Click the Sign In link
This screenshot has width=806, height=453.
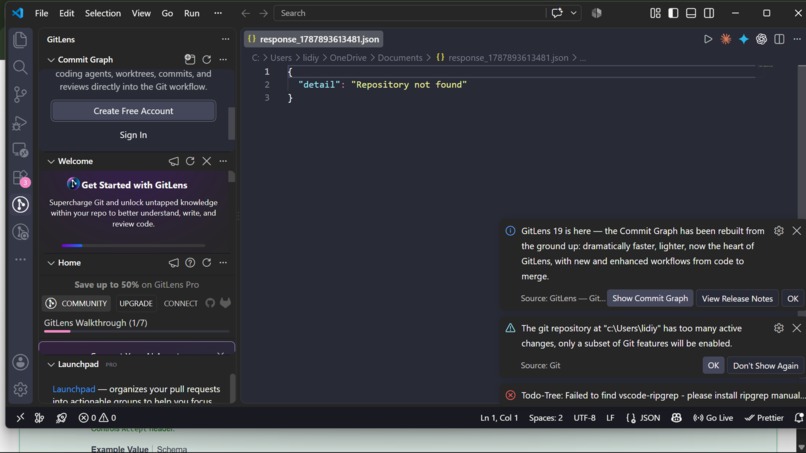(x=133, y=135)
